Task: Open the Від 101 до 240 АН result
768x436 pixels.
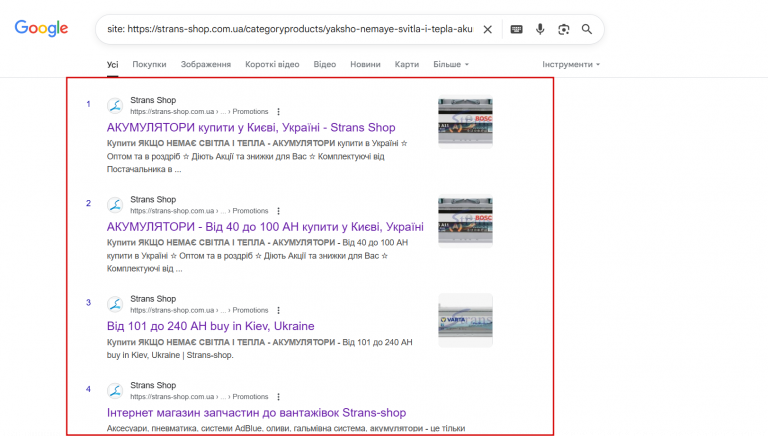Action: click(211, 326)
